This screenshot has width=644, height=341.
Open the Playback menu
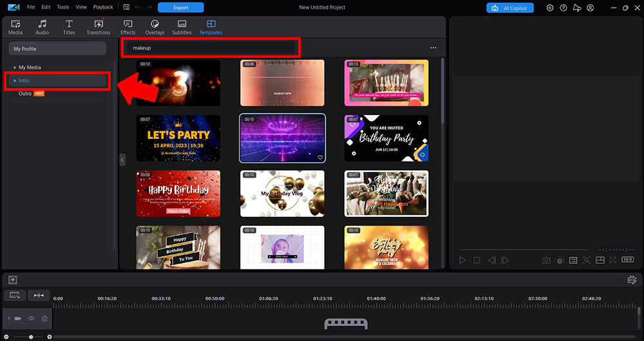[x=103, y=7]
